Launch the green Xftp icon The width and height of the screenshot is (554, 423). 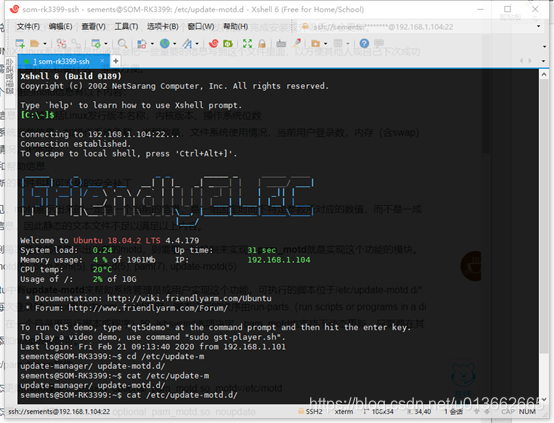coord(228,43)
